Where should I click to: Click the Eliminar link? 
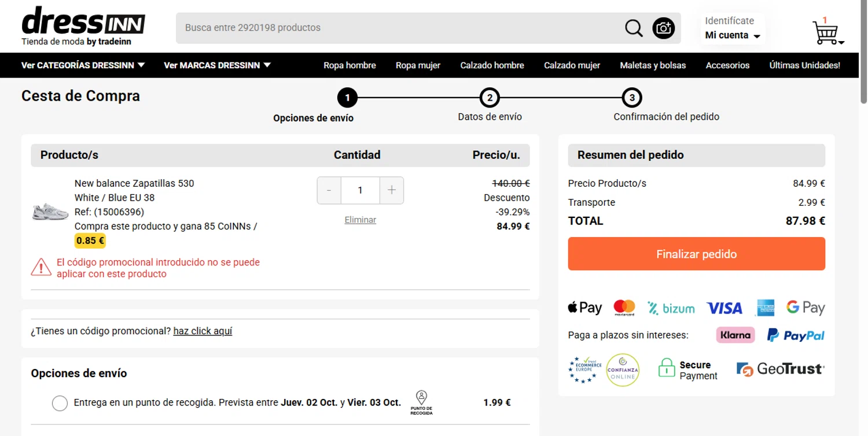coord(361,220)
